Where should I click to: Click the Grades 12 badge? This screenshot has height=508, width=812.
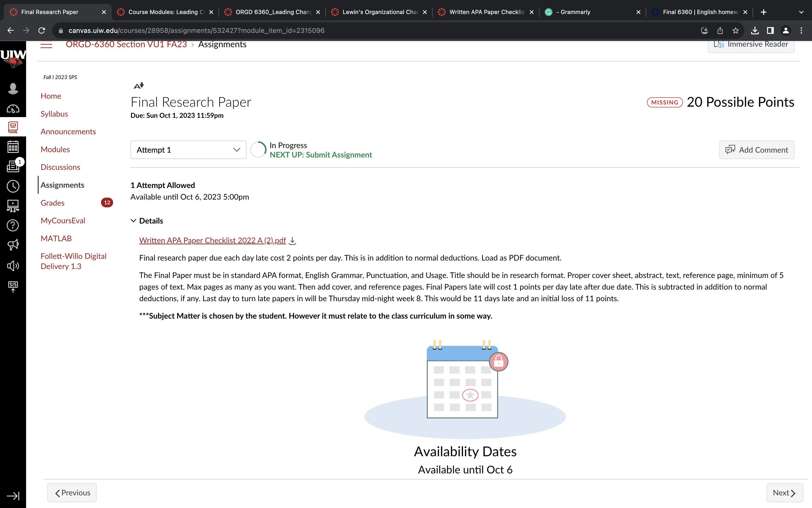[x=107, y=203]
